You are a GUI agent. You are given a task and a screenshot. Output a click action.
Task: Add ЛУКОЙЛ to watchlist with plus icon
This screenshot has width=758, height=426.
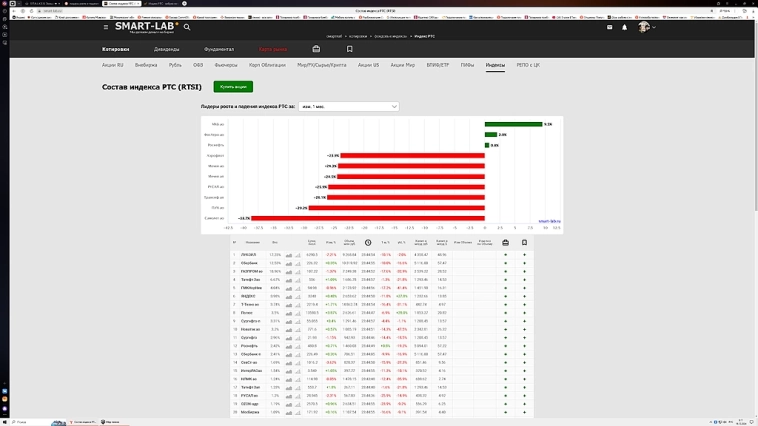click(x=524, y=255)
